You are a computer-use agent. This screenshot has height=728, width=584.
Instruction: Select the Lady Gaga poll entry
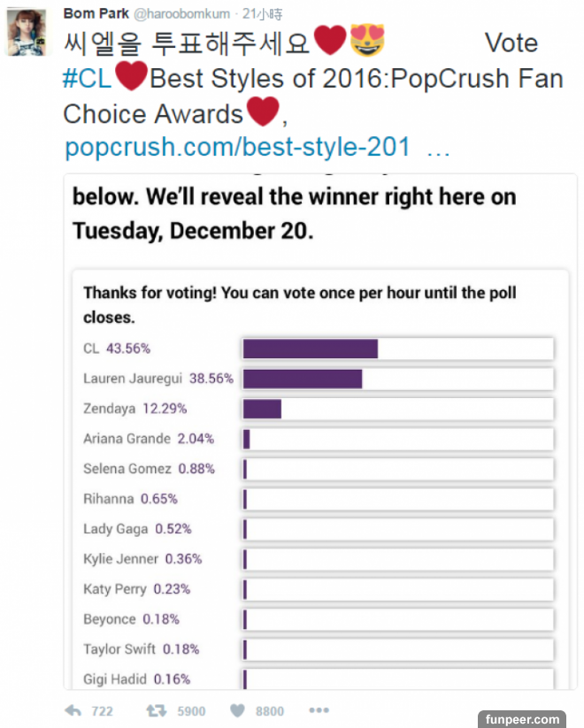click(137, 529)
